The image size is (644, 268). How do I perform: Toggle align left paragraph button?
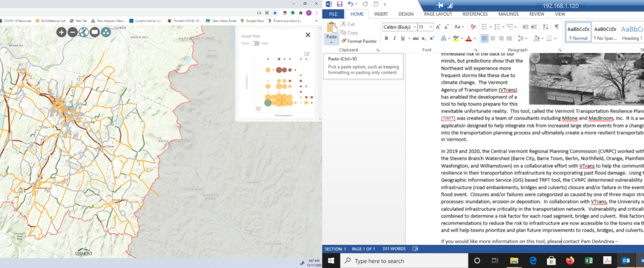pos(485,39)
